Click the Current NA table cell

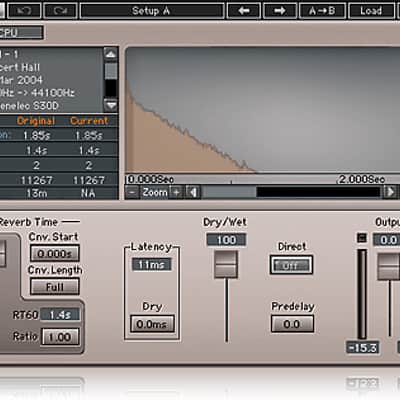tap(88, 193)
